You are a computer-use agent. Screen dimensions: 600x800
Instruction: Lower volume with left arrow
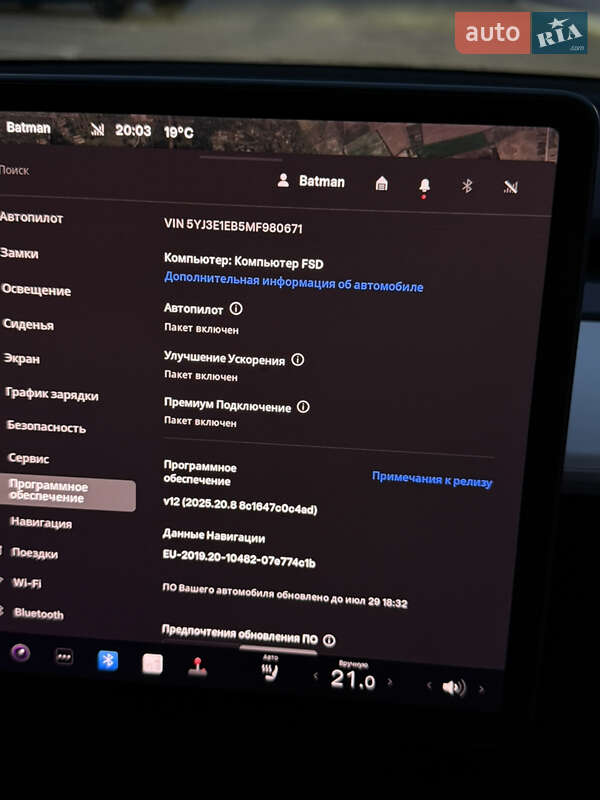click(x=429, y=685)
